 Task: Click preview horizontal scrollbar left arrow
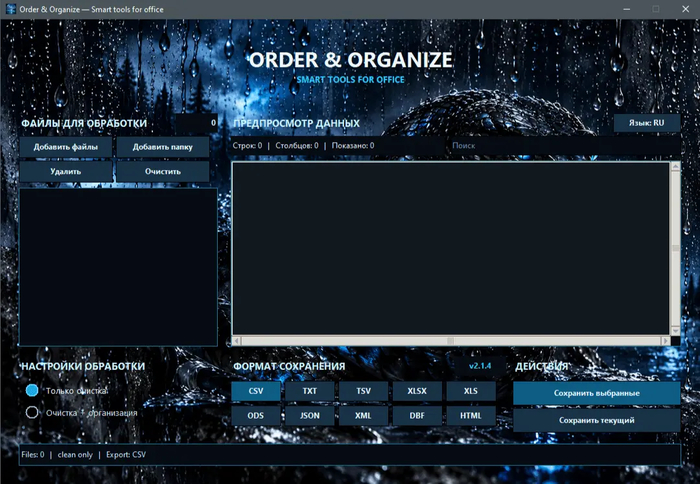click(237, 341)
